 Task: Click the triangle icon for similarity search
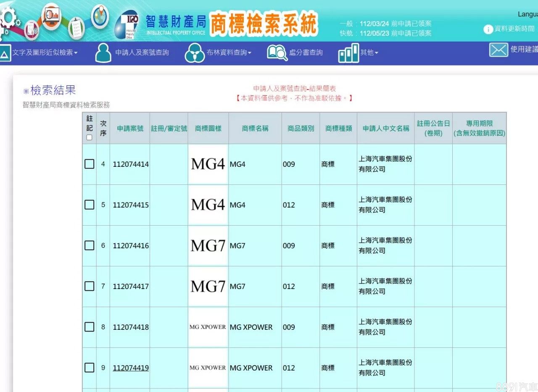click(5, 53)
